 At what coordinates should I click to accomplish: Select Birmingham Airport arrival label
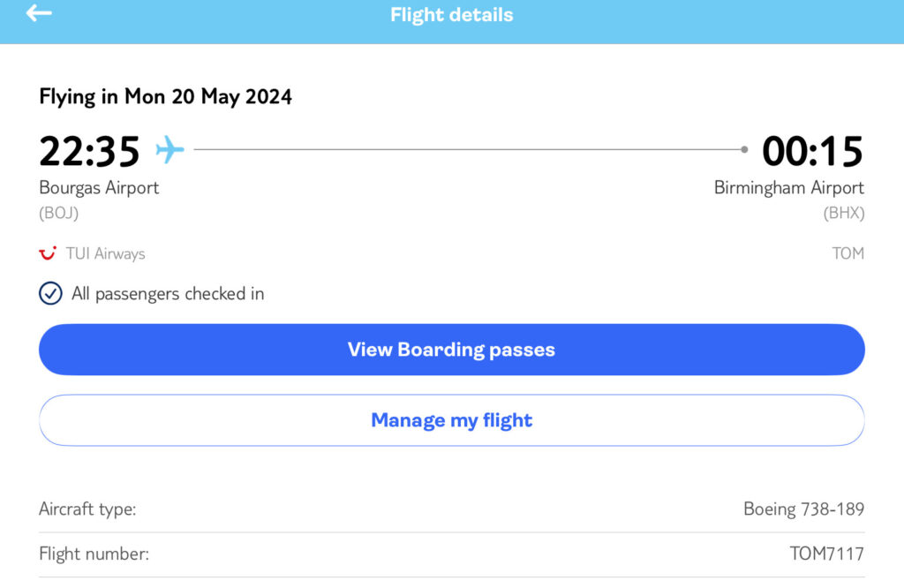pos(788,188)
